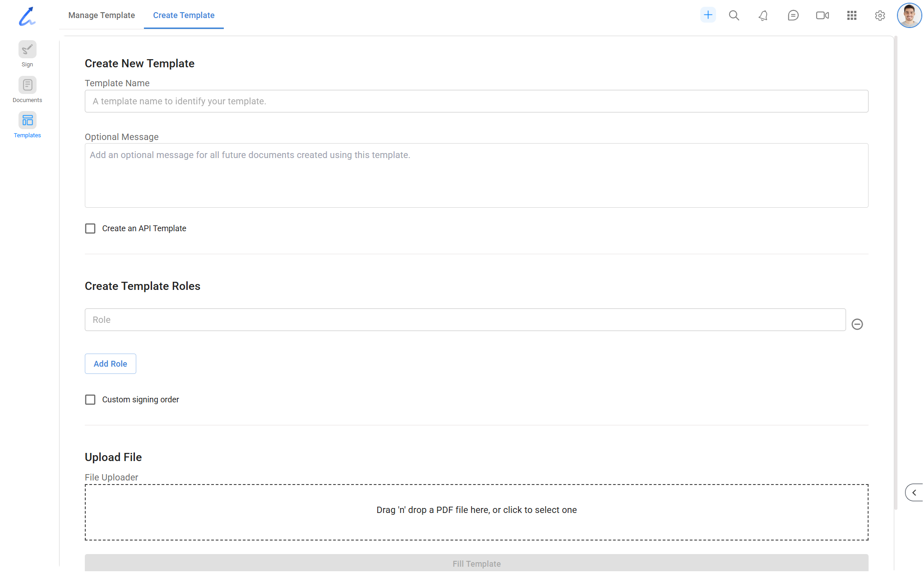Switch to Manage Template tab
The height and width of the screenshot is (578, 924).
(102, 15)
